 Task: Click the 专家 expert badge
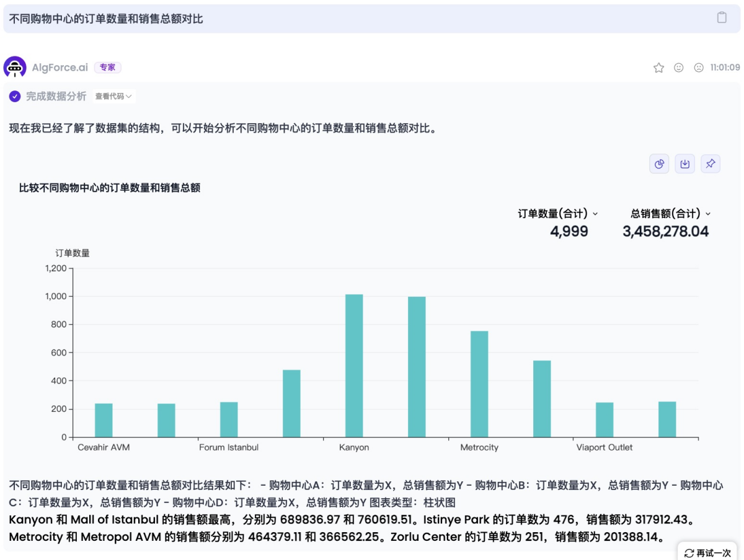coord(107,68)
